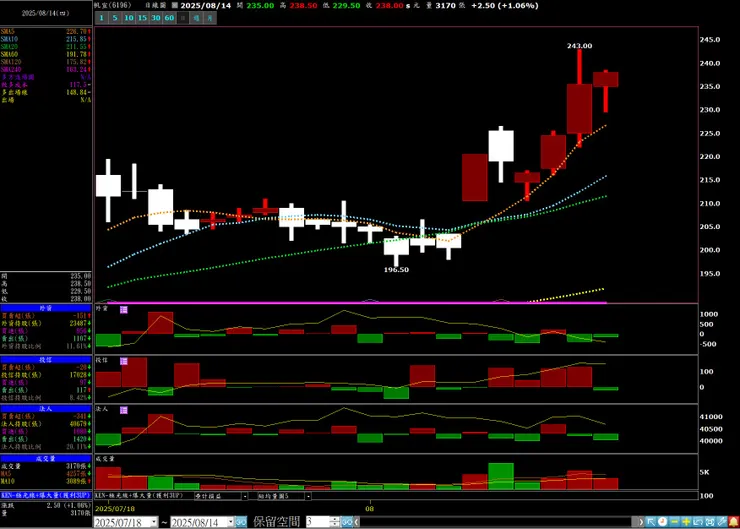Select the 60-minute timeframe button

169,18
